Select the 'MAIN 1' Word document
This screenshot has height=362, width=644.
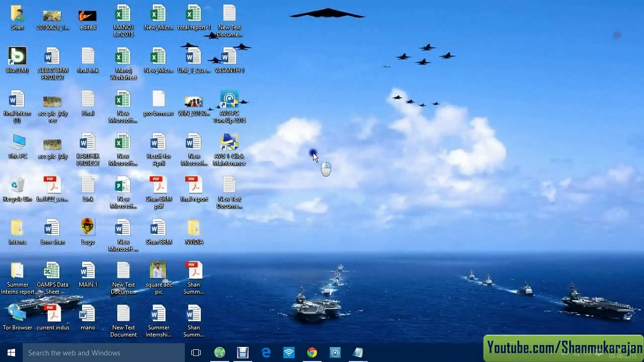pyautogui.click(x=88, y=275)
